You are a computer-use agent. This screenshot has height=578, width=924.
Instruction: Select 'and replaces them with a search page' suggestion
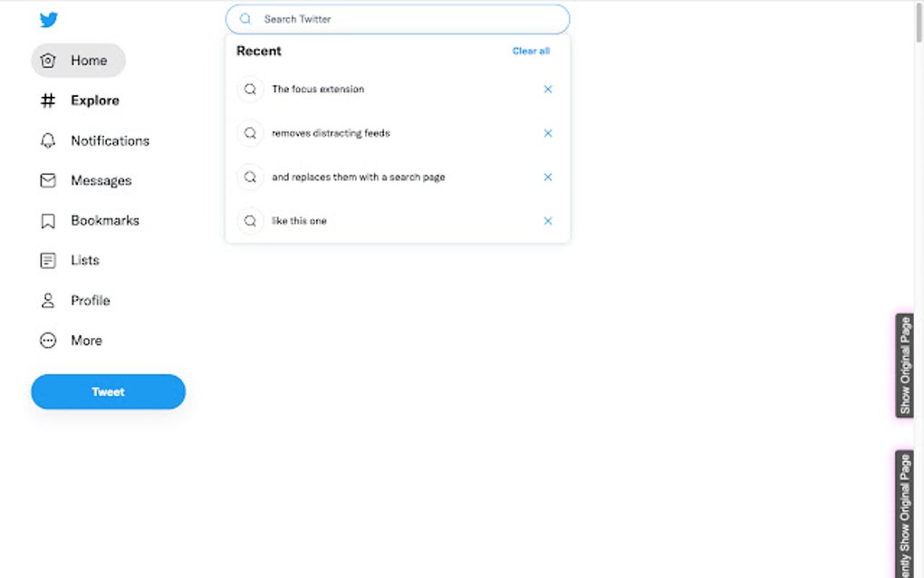click(x=359, y=177)
